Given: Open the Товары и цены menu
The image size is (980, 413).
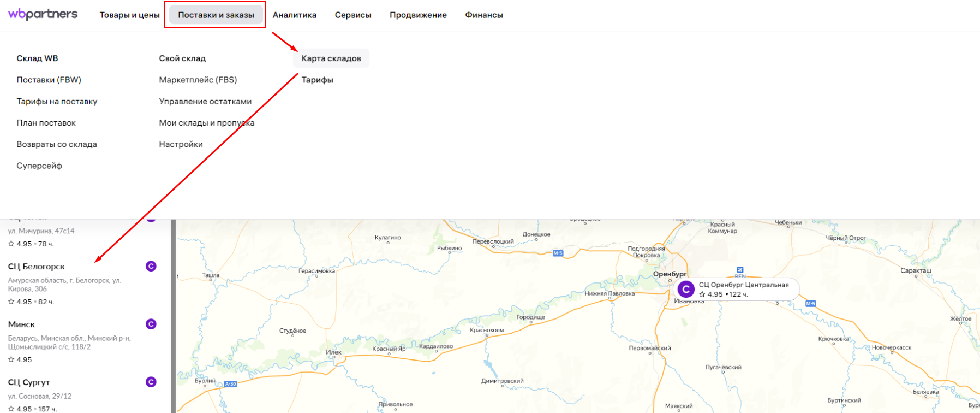Looking at the screenshot, I should click(x=129, y=15).
